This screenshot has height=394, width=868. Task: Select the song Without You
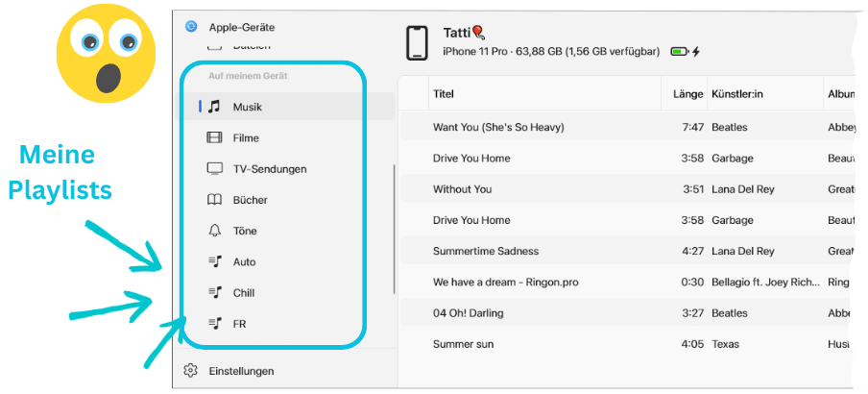(462, 189)
